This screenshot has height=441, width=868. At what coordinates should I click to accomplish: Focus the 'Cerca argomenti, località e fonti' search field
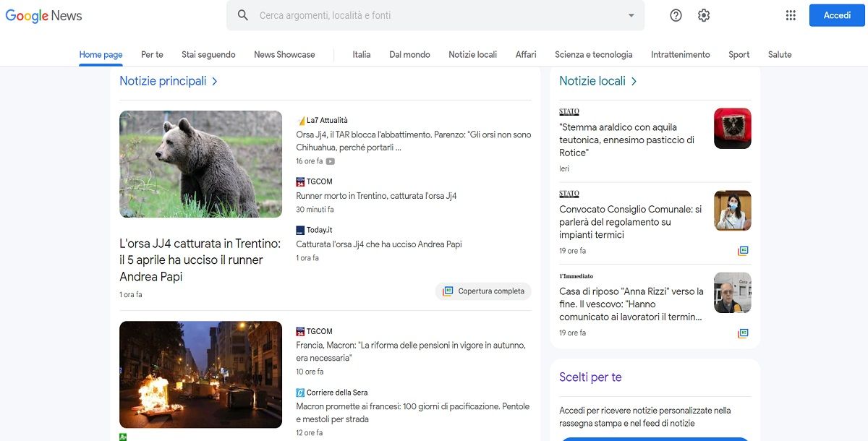tap(435, 15)
